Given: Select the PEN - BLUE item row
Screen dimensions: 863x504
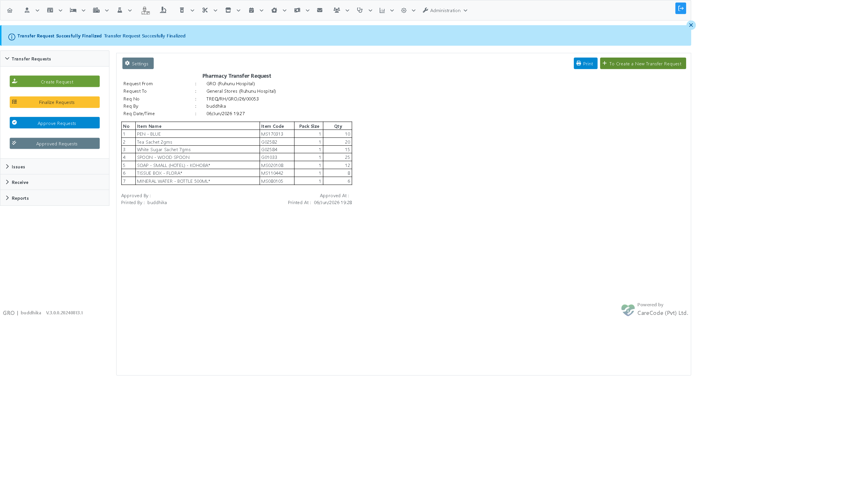Looking at the screenshot, I should click(x=237, y=134).
